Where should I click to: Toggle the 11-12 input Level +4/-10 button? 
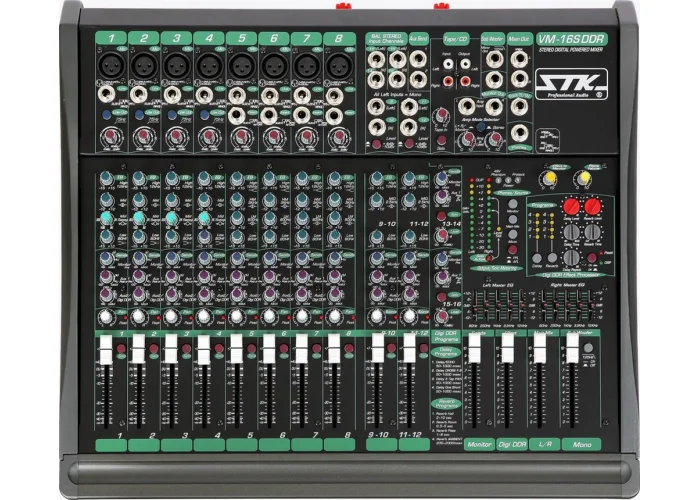[x=409, y=144]
